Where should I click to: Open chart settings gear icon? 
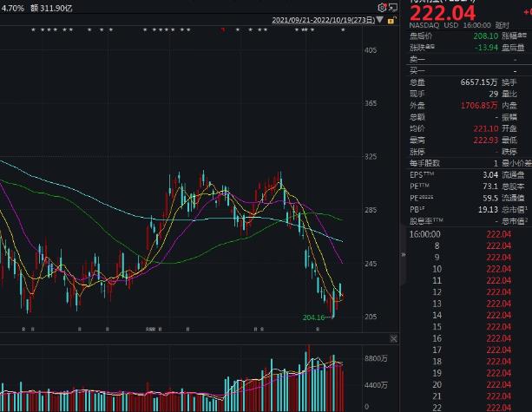tap(382, 8)
